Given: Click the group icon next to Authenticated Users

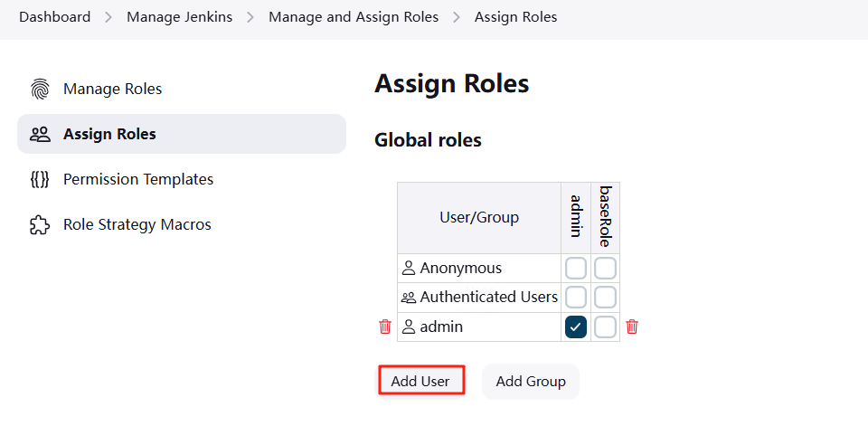Looking at the screenshot, I should tap(409, 298).
